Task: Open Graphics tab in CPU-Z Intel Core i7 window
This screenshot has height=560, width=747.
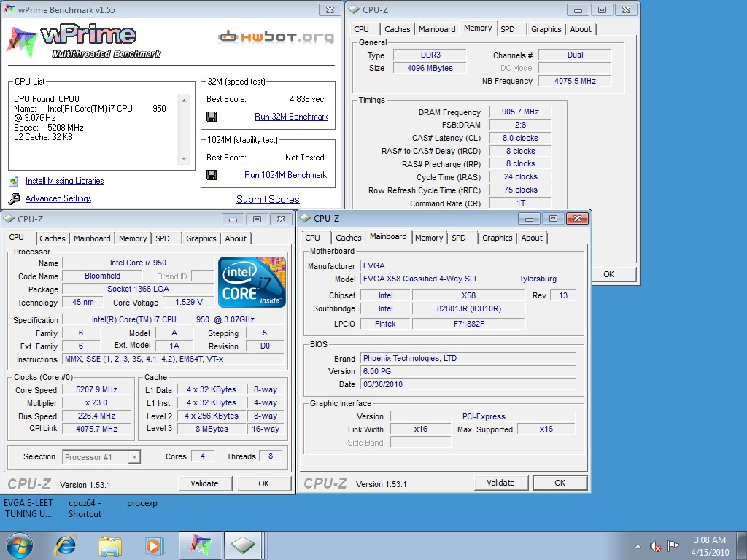Action: 201,238
